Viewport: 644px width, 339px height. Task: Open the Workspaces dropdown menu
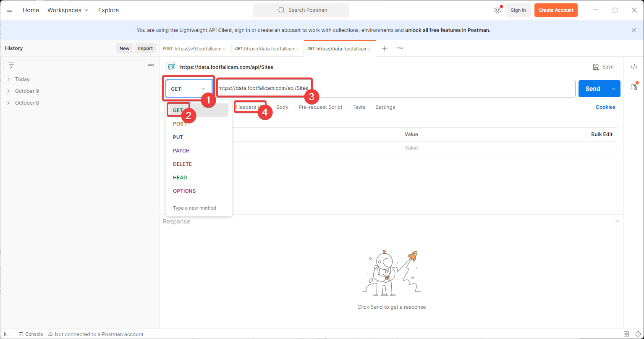click(x=68, y=10)
